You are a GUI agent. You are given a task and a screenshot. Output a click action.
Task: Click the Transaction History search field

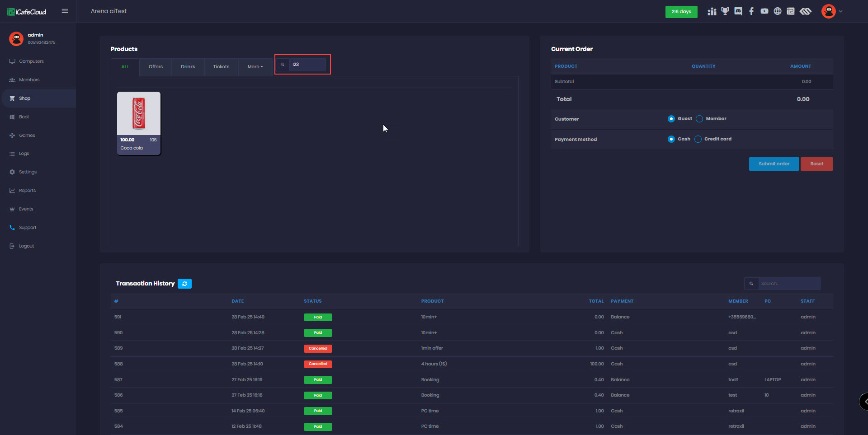[788, 284]
